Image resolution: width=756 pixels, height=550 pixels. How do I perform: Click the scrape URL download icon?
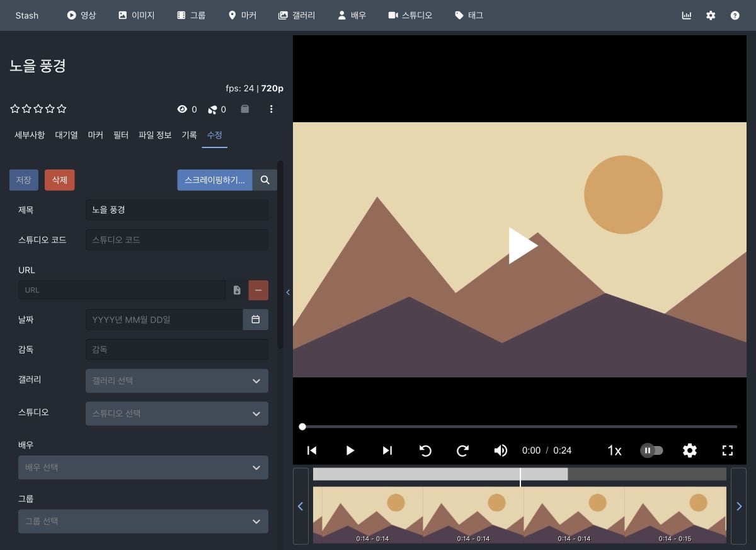pyautogui.click(x=237, y=290)
